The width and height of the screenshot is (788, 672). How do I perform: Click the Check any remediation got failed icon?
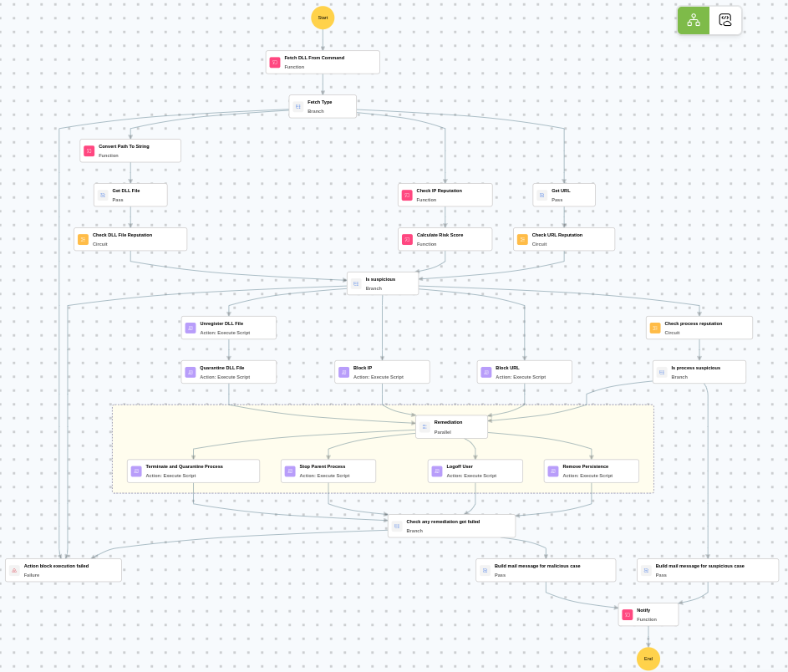point(397,527)
